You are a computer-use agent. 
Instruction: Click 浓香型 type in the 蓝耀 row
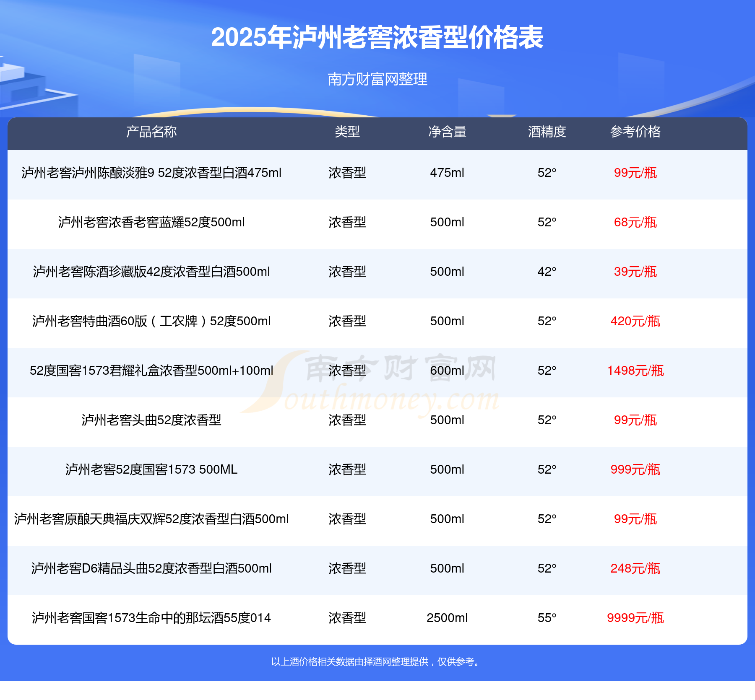(347, 222)
